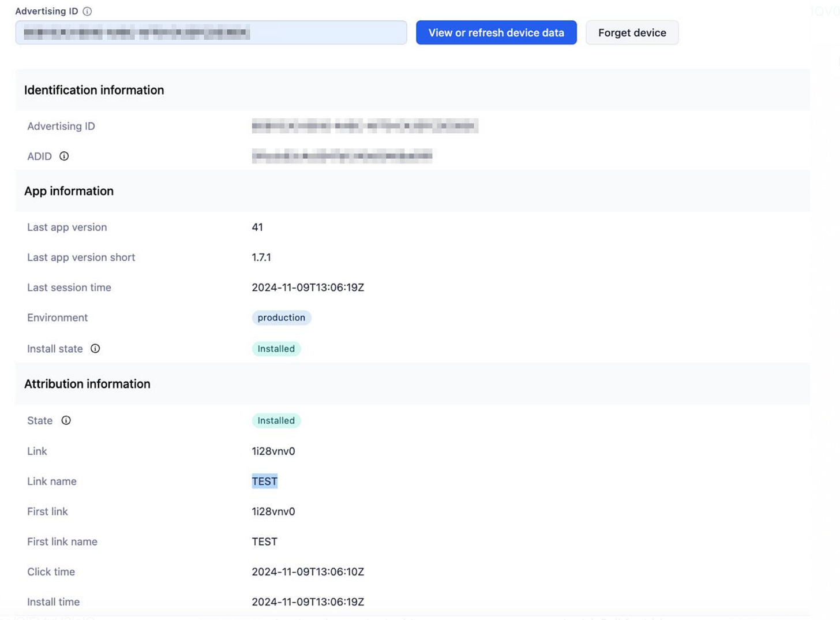840x620 pixels.
Task: Click the TEST value for First link name
Action: [x=265, y=541]
